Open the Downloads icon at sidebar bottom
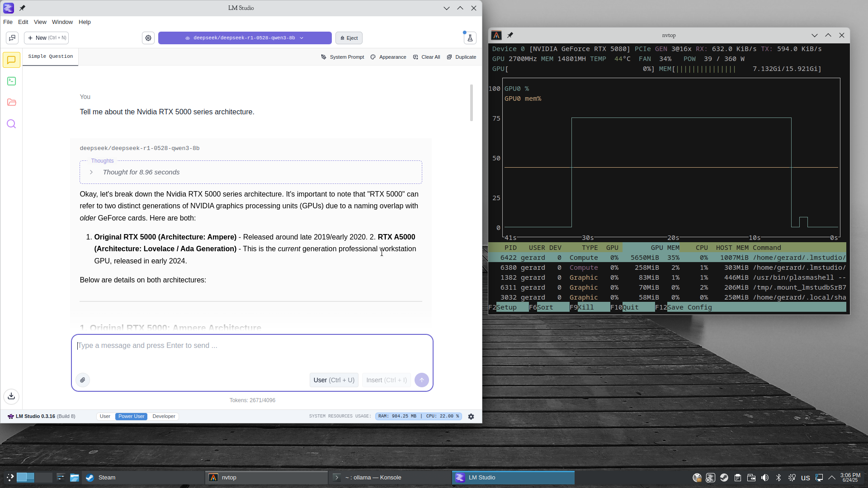The image size is (868, 488). 11,396
